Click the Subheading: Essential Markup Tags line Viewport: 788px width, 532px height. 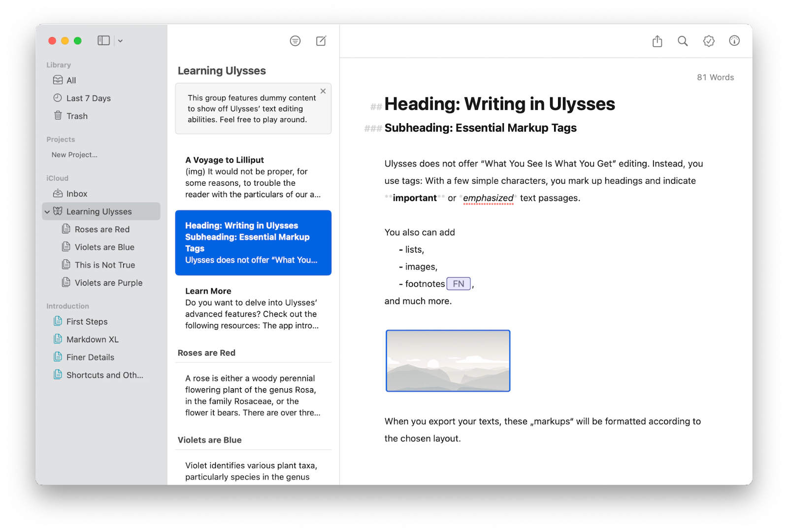[x=480, y=128]
